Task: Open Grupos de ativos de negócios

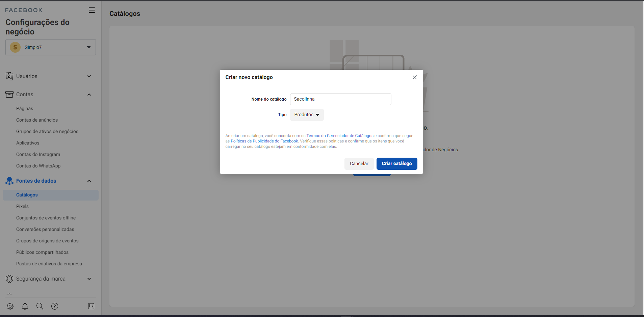Action: pyautogui.click(x=47, y=131)
